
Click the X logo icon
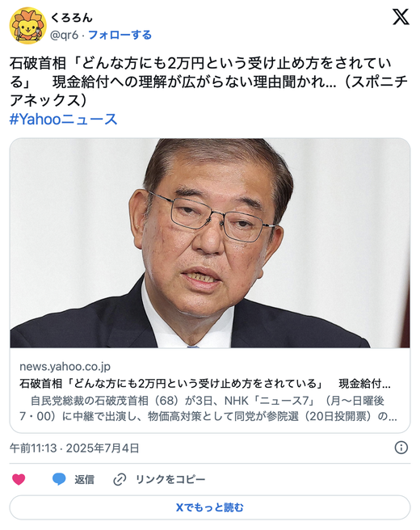tap(401, 17)
